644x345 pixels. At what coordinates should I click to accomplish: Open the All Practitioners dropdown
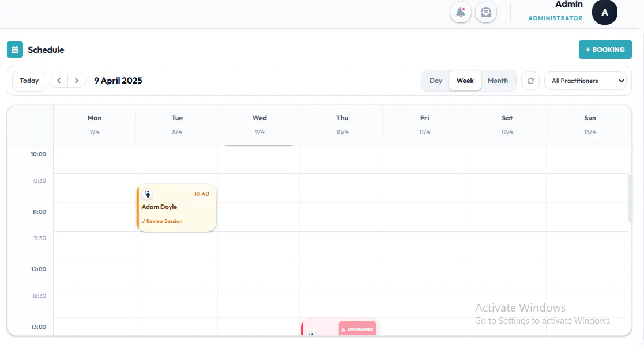coord(585,81)
